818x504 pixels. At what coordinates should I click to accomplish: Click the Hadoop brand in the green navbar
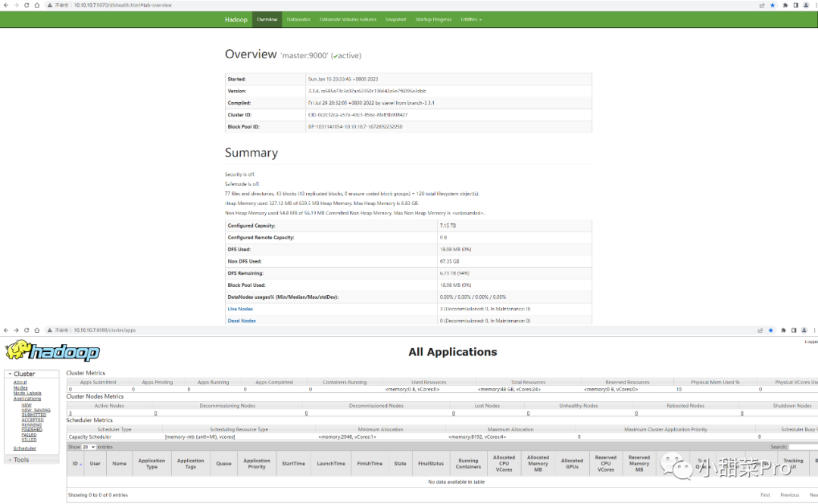click(x=236, y=19)
